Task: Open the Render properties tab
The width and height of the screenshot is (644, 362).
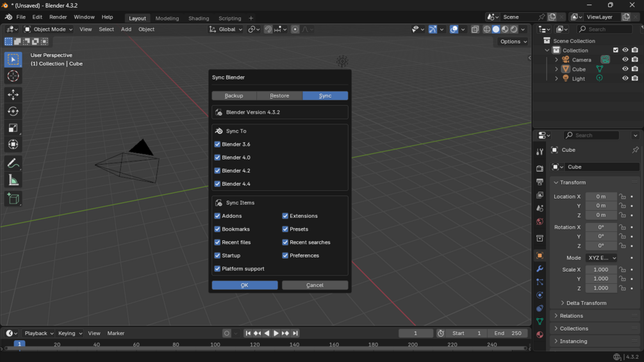Action: (540, 169)
